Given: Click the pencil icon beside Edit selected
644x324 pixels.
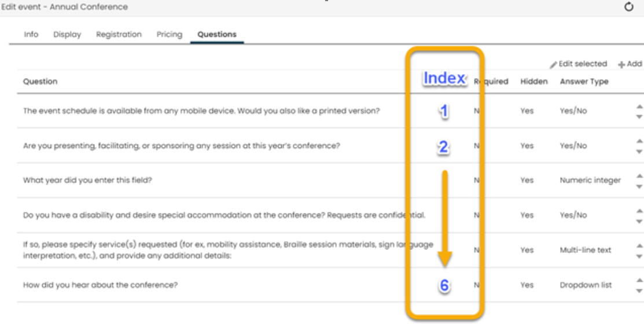Looking at the screenshot, I should pyautogui.click(x=553, y=64).
